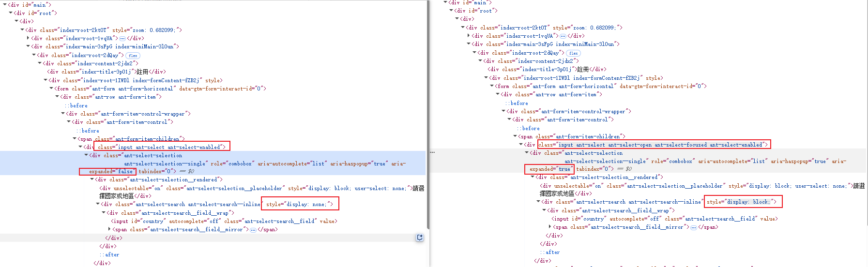Screen dimensions: 868x267
Task: Click the ::after pseudo-element row in left panel
Action: (x=109, y=254)
